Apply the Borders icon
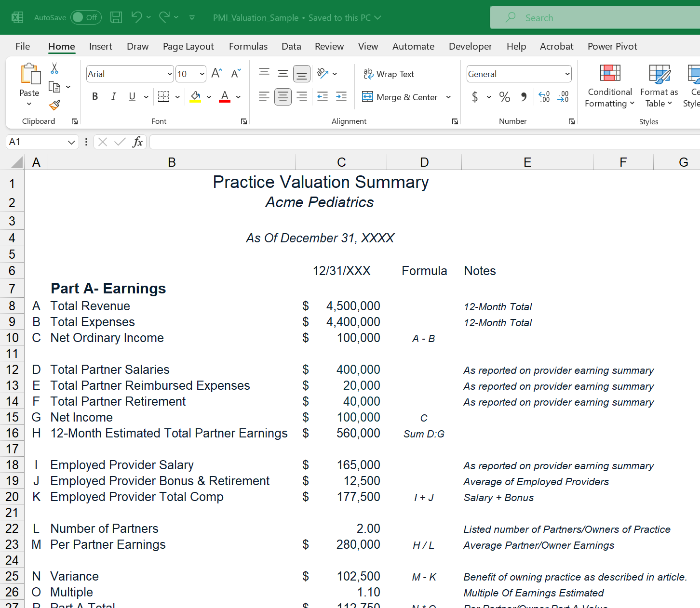700x608 pixels. 163,96
